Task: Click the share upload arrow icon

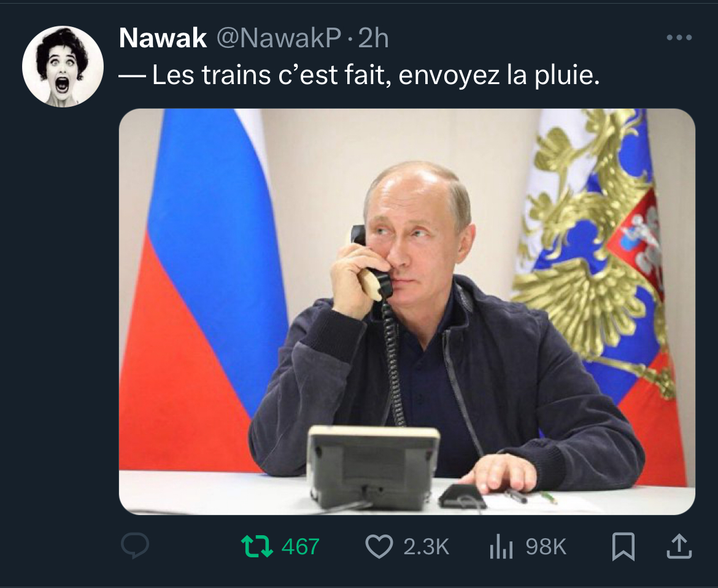Action: coord(679,546)
